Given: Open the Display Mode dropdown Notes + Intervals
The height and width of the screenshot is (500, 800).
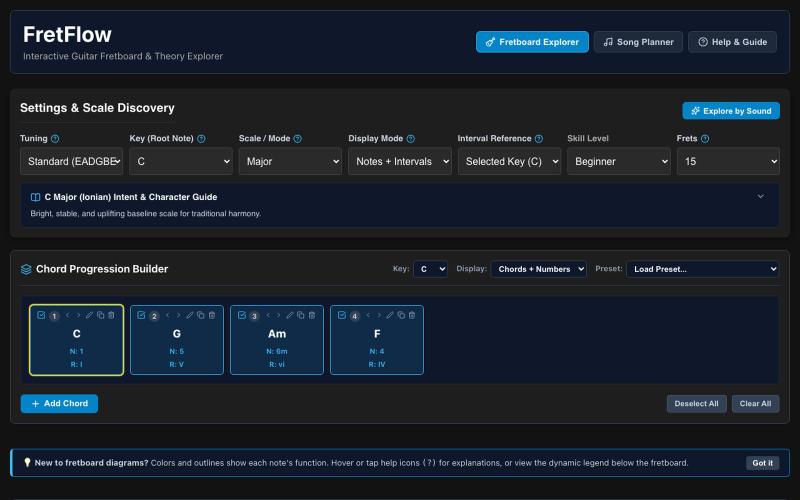Looking at the screenshot, I should [399, 161].
